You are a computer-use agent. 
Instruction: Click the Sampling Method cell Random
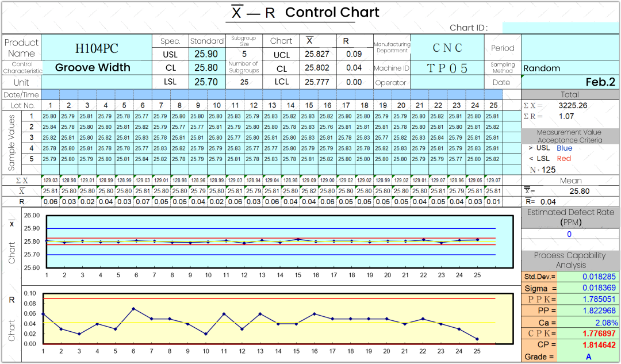[569, 68]
